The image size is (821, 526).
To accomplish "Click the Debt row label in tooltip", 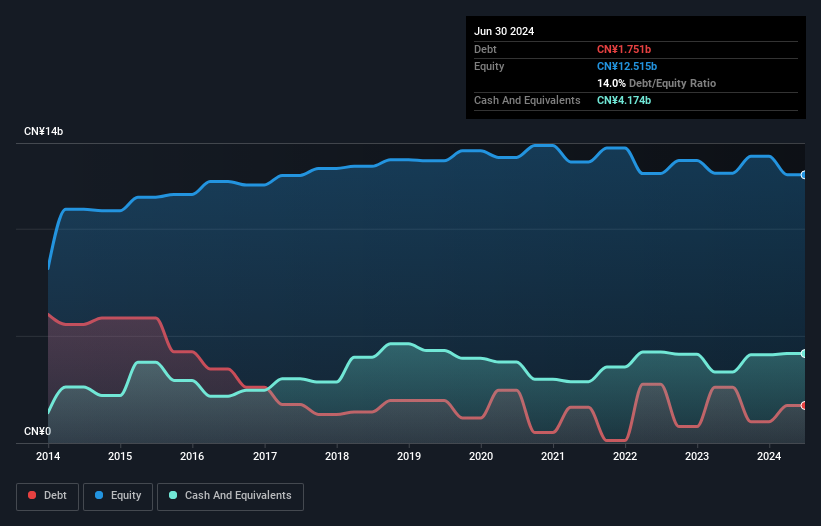I will tap(485, 49).
